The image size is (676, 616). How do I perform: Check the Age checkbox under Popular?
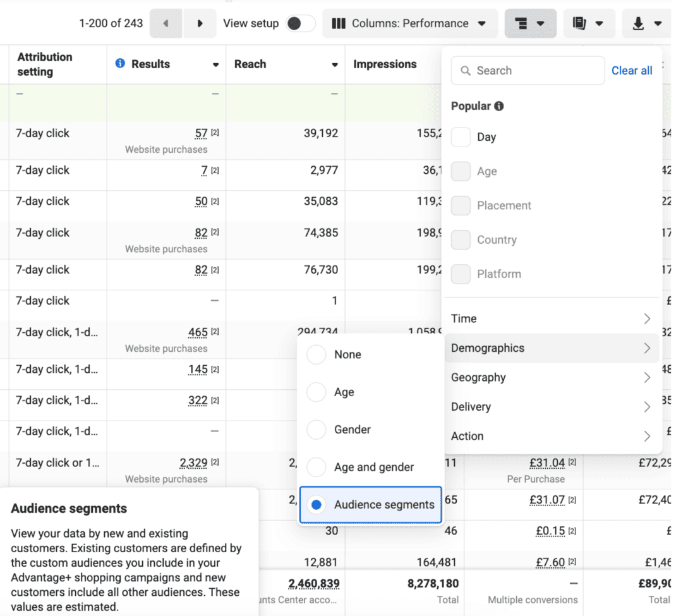[461, 171]
